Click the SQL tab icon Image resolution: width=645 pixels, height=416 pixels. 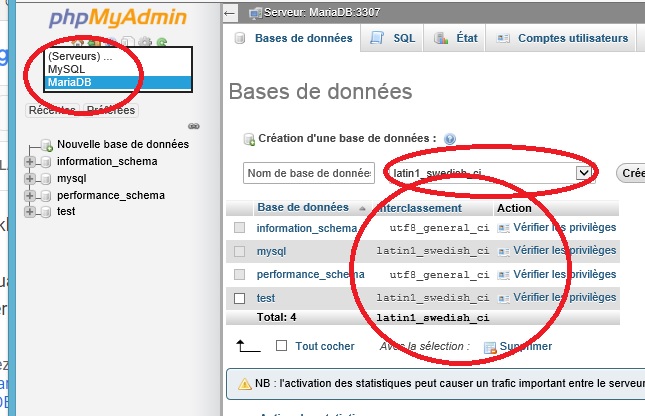(x=377, y=38)
